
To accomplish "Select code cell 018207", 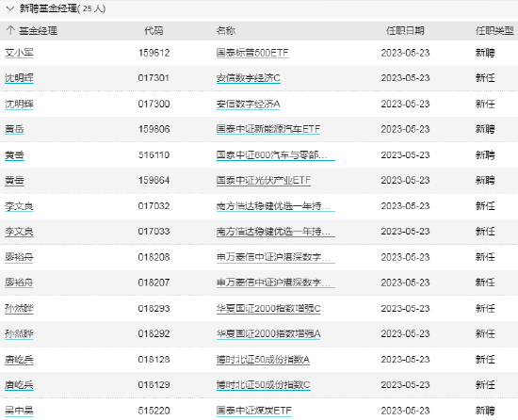I will (x=154, y=283).
